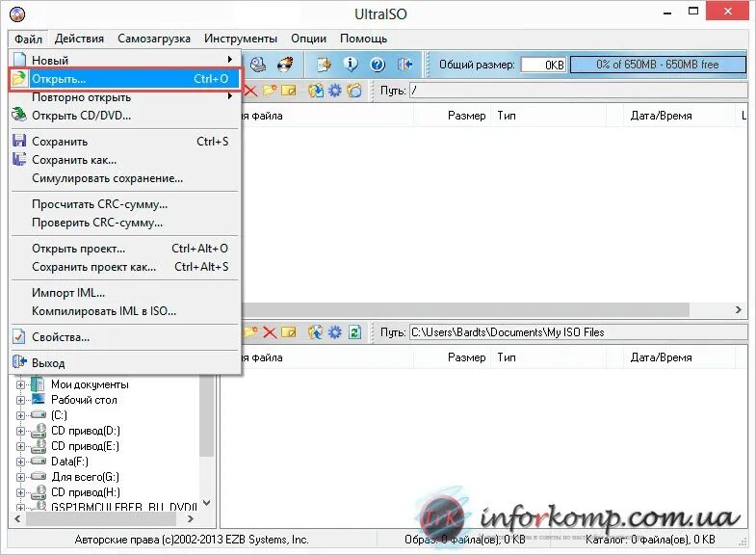
Task: Click the blue info toolbar icon
Action: pyautogui.click(x=351, y=65)
